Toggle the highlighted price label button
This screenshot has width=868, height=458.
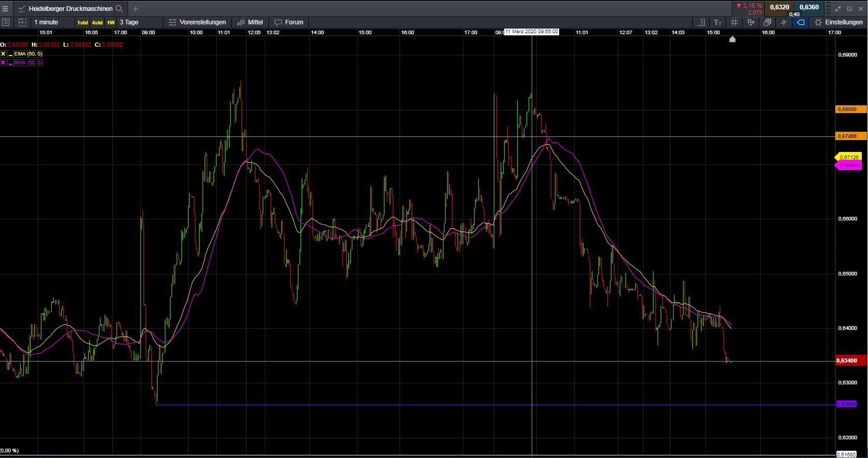(x=801, y=22)
